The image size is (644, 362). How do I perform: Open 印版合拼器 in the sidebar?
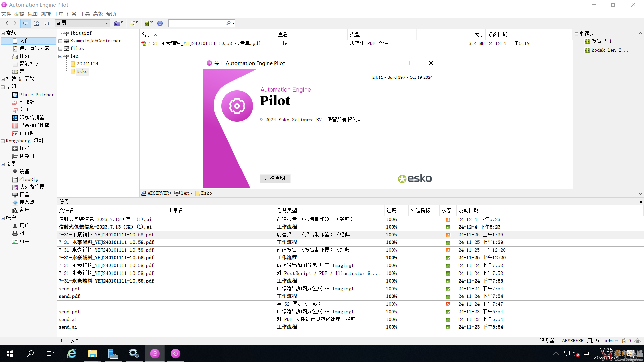click(29, 117)
